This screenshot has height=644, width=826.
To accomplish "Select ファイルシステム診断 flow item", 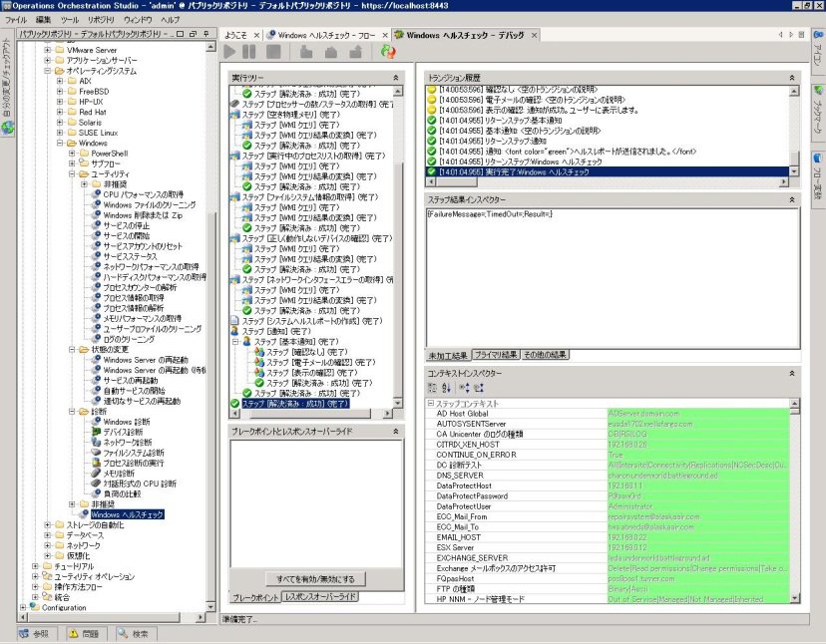I will 134,453.
